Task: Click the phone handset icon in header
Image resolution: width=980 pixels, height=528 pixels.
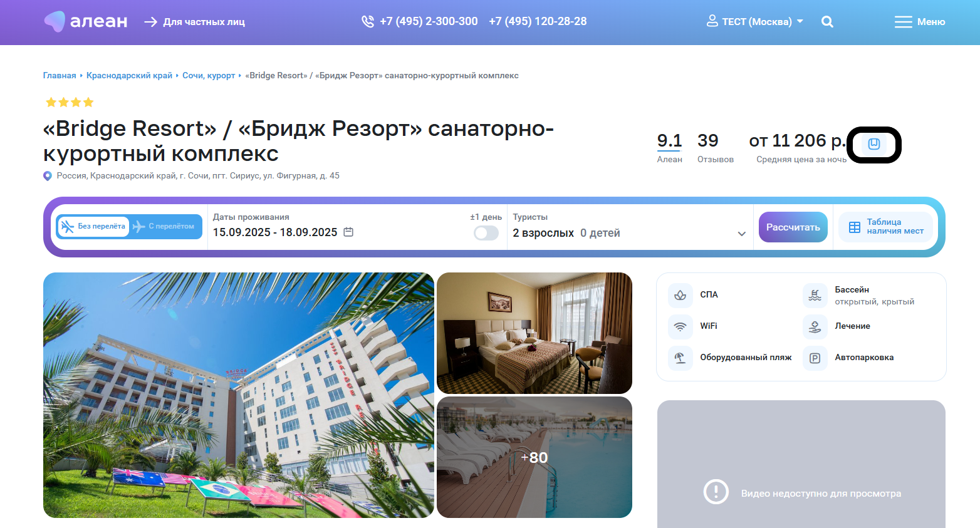Action: tap(368, 21)
